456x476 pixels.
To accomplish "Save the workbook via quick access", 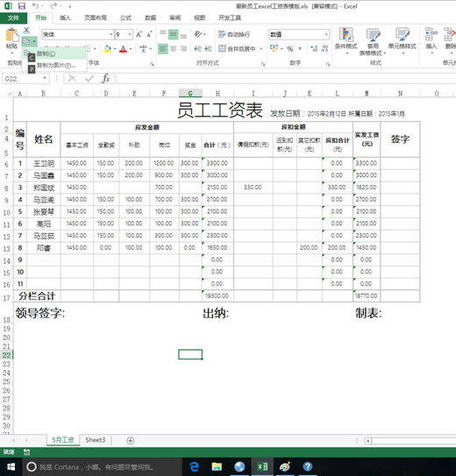I will pos(22,6).
